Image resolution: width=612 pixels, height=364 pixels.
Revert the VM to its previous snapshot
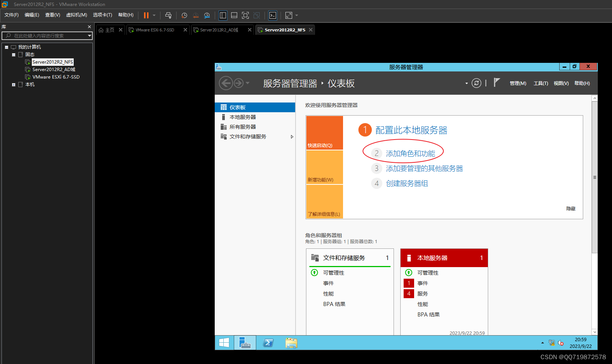tap(196, 15)
